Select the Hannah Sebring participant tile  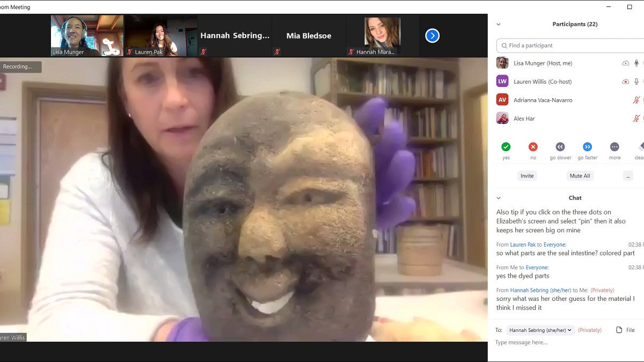[235, 36]
